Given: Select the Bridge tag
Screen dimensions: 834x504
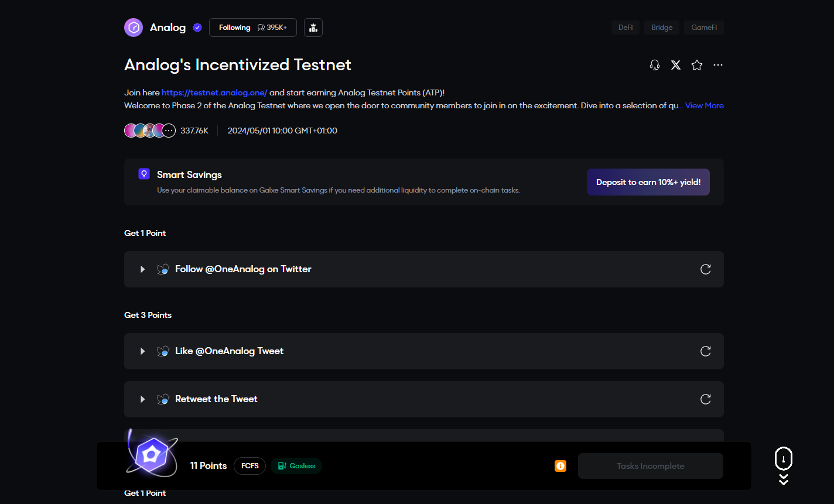Looking at the screenshot, I should tap(662, 28).
